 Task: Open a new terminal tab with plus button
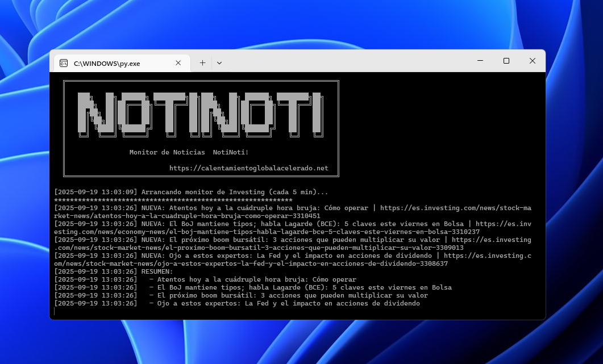(x=202, y=63)
